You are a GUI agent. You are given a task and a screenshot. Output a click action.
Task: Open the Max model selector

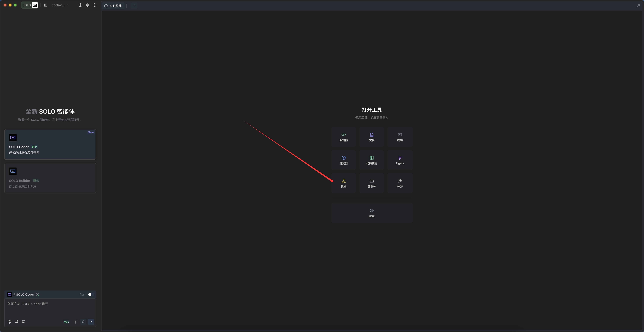click(66, 322)
